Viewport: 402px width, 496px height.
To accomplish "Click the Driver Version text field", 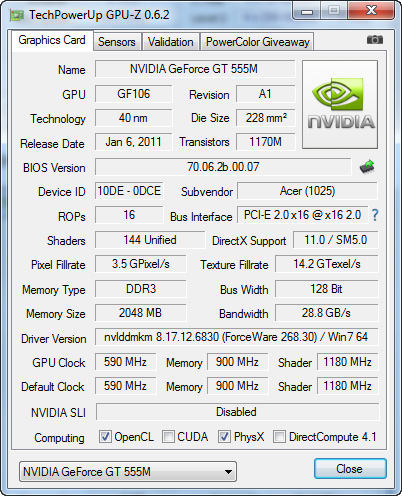I will click(x=237, y=337).
